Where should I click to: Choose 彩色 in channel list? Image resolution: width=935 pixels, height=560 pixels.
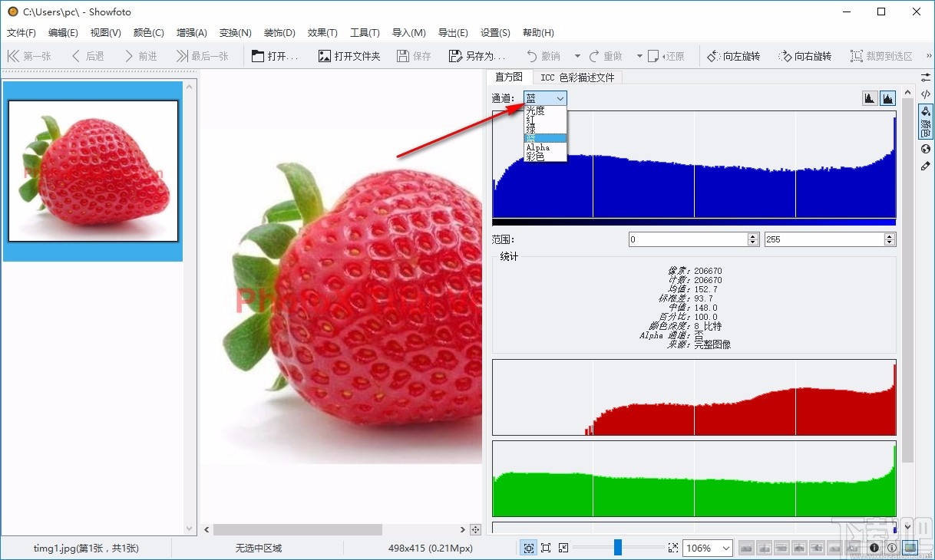[546, 156]
